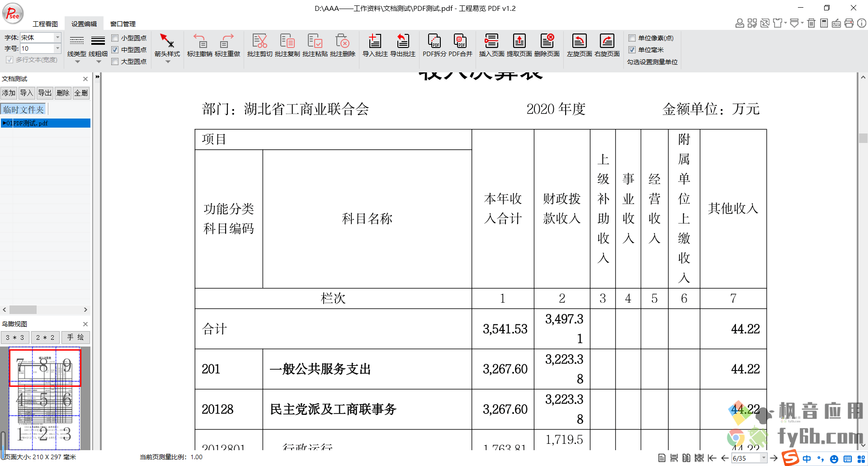Open the 字体 font dropdown
This screenshot has height=466, width=868.
coord(57,38)
